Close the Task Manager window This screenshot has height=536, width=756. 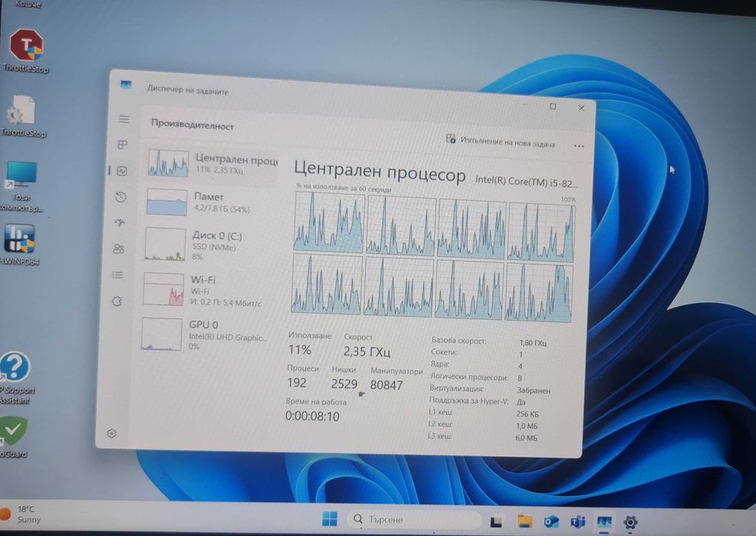click(x=582, y=108)
